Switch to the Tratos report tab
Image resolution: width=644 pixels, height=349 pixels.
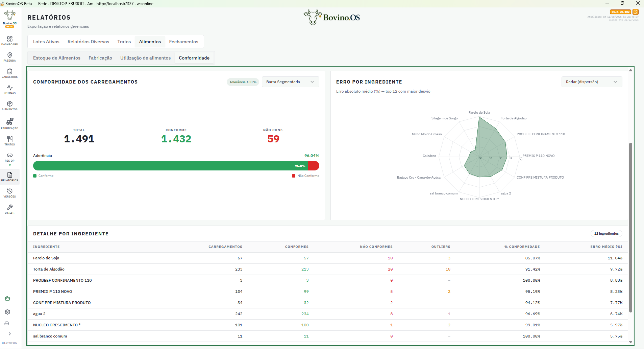click(x=124, y=42)
